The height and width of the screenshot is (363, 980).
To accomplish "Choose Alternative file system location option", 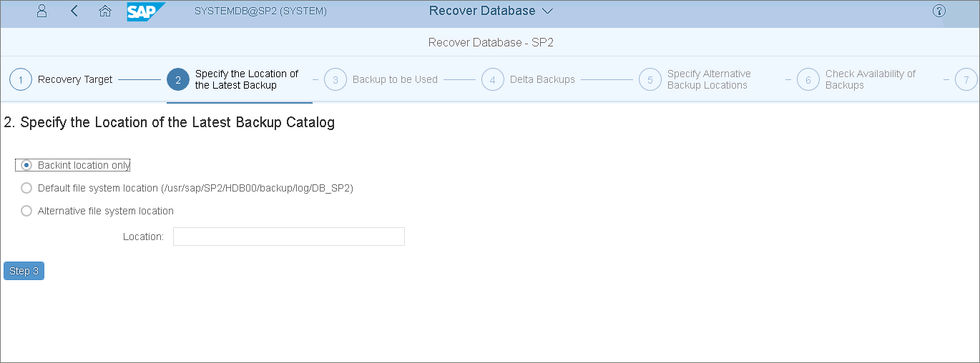I will coord(26,211).
